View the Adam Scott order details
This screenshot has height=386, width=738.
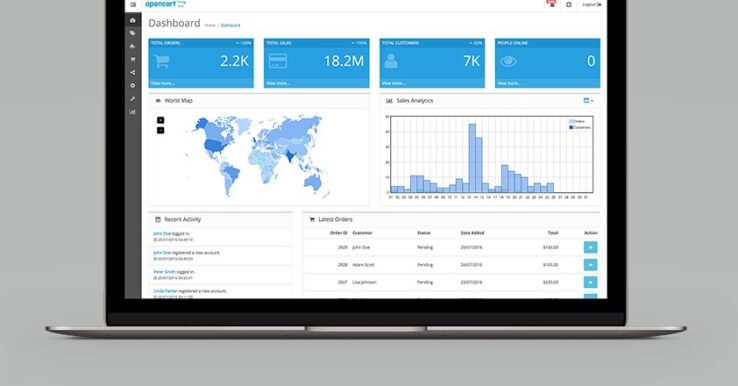tap(590, 265)
